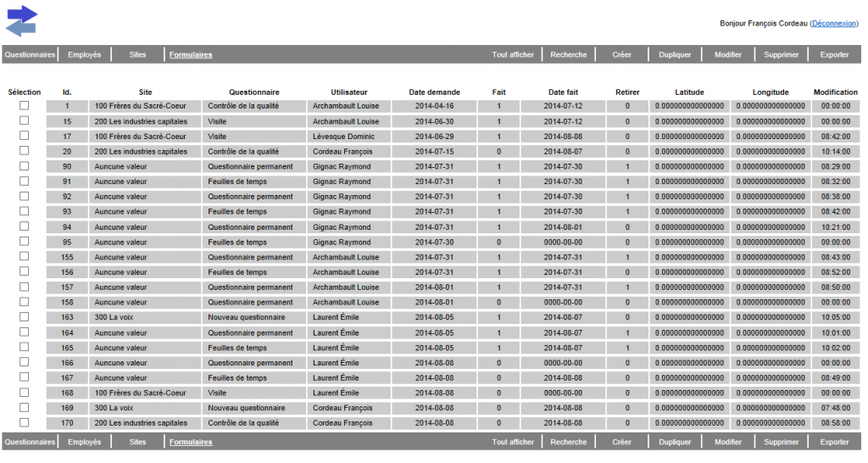Image resolution: width=868 pixels, height=463 pixels.
Task: Check the selection box for row 20
Action: click(x=24, y=151)
